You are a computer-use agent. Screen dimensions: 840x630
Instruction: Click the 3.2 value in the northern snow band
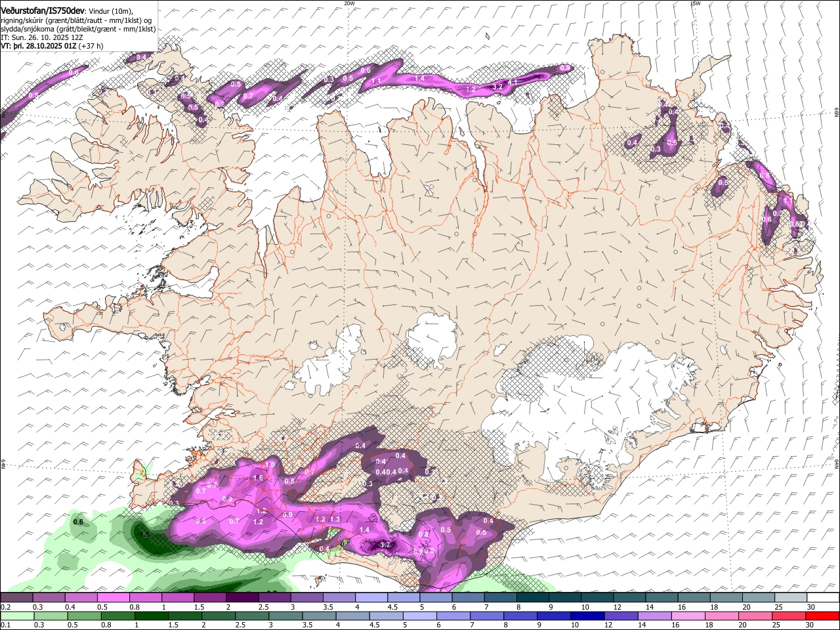pos(497,87)
